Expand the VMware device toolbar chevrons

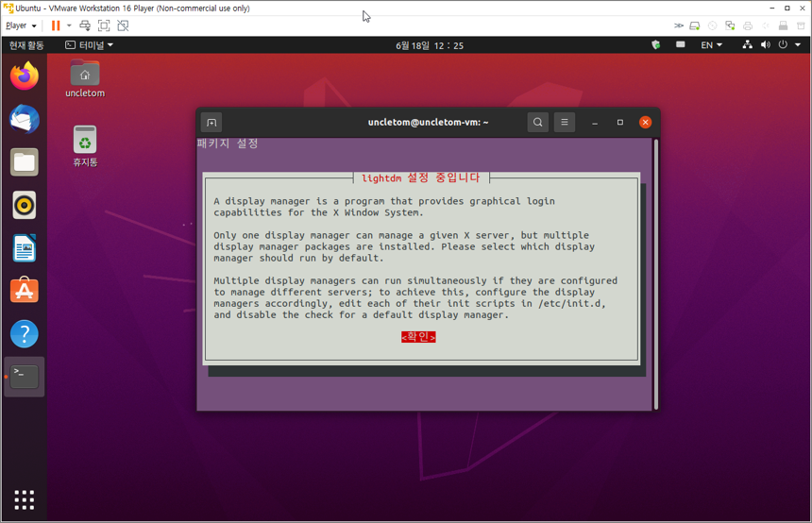[x=678, y=25]
